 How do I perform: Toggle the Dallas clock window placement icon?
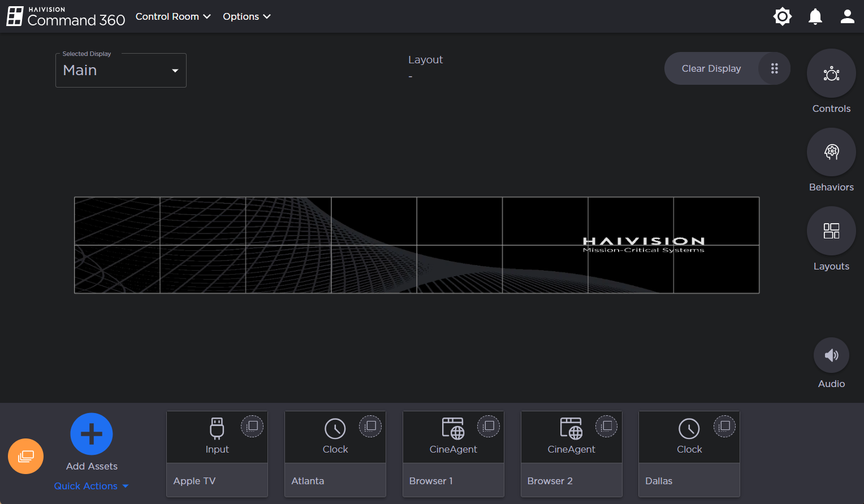point(724,426)
